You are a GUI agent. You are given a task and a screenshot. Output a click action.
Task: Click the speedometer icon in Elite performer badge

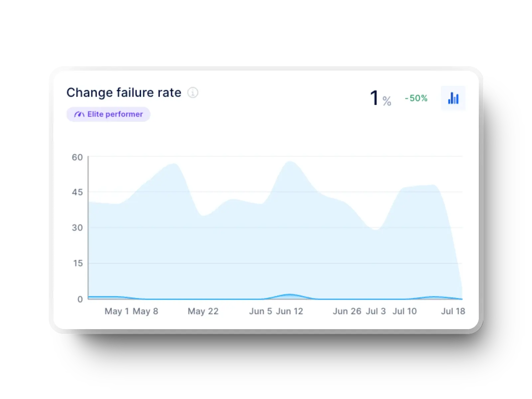pyautogui.click(x=79, y=114)
